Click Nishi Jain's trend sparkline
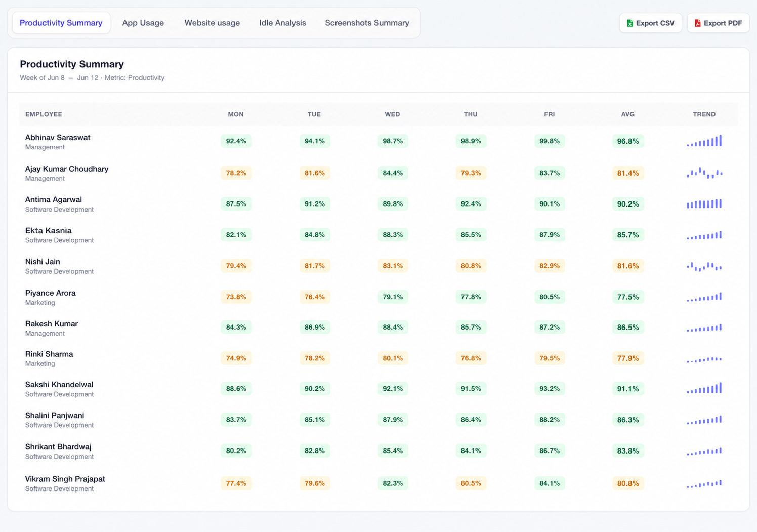This screenshot has height=532, width=757. point(704,266)
